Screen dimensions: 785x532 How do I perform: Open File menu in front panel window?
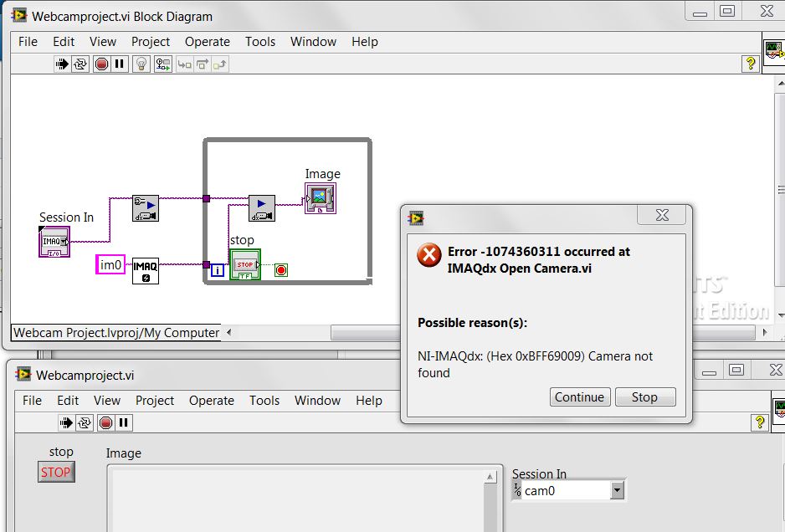click(32, 401)
